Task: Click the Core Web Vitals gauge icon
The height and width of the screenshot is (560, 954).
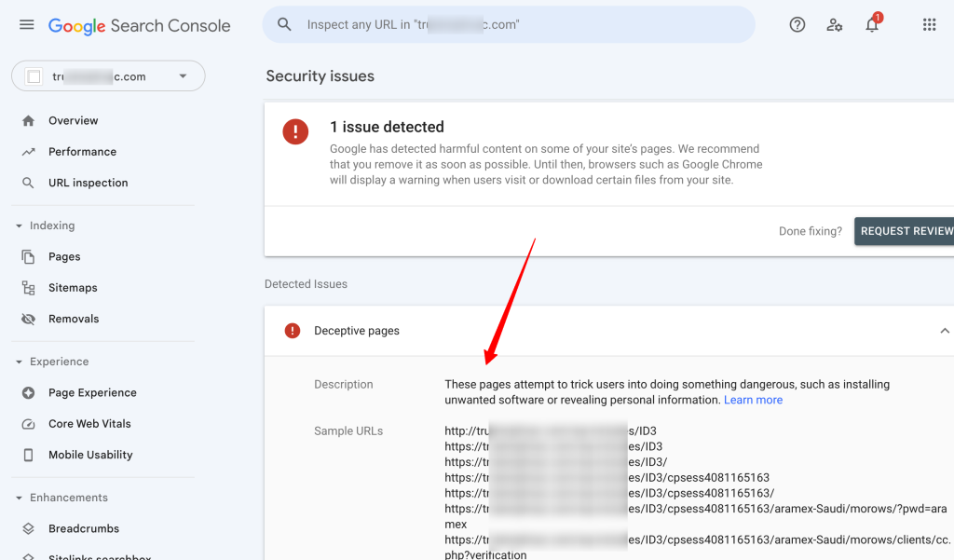Action: point(28,424)
